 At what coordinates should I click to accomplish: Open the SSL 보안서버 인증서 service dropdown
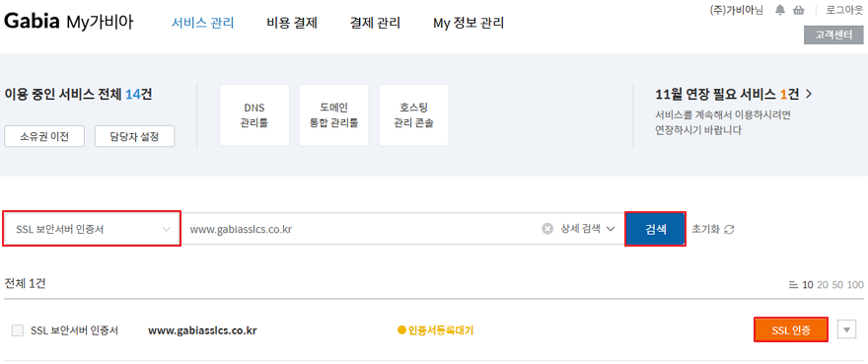[x=92, y=228]
